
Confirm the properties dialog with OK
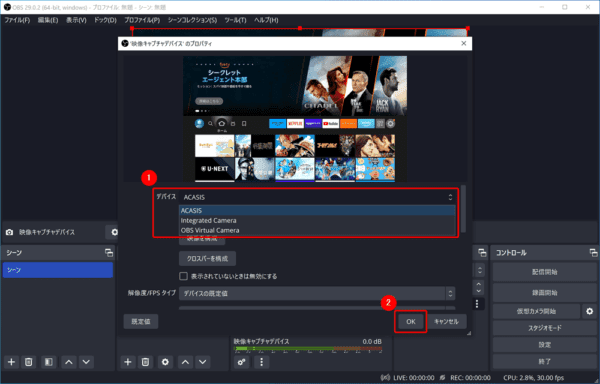pyautogui.click(x=411, y=322)
